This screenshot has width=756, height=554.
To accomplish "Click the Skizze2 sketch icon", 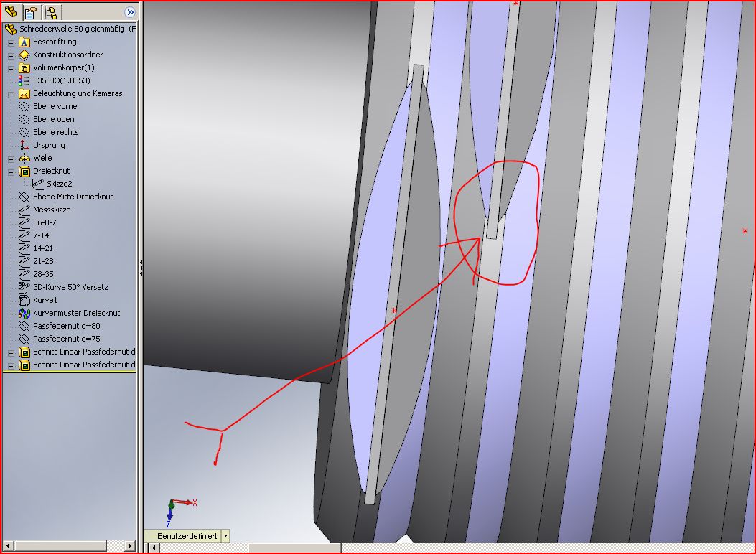I will (37, 184).
